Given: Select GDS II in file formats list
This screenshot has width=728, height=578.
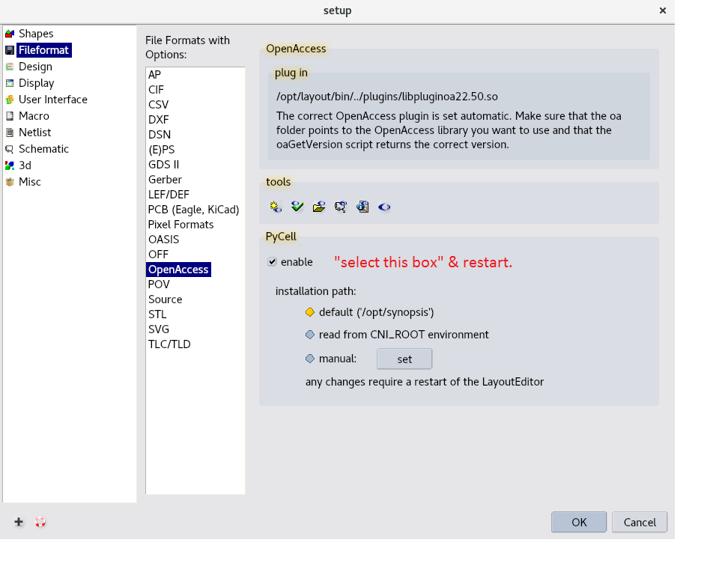Looking at the screenshot, I should (x=163, y=165).
